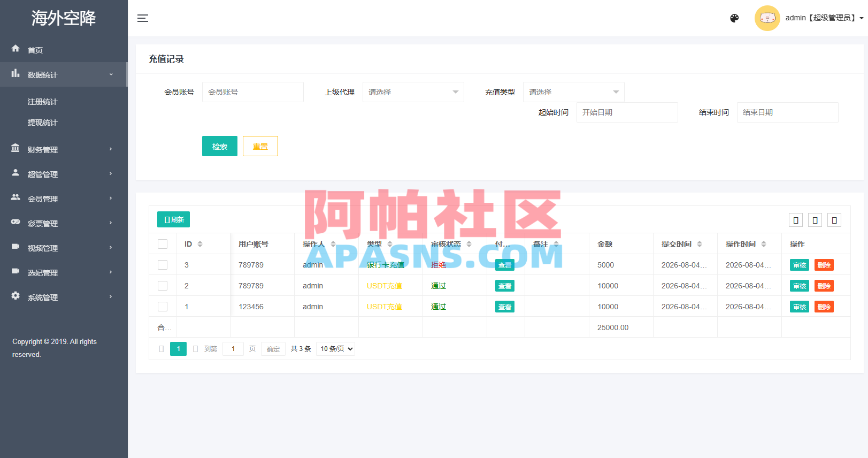The width and height of the screenshot is (868, 458).
Task: Click the camera icon for 选妃管理
Action: (x=16, y=271)
